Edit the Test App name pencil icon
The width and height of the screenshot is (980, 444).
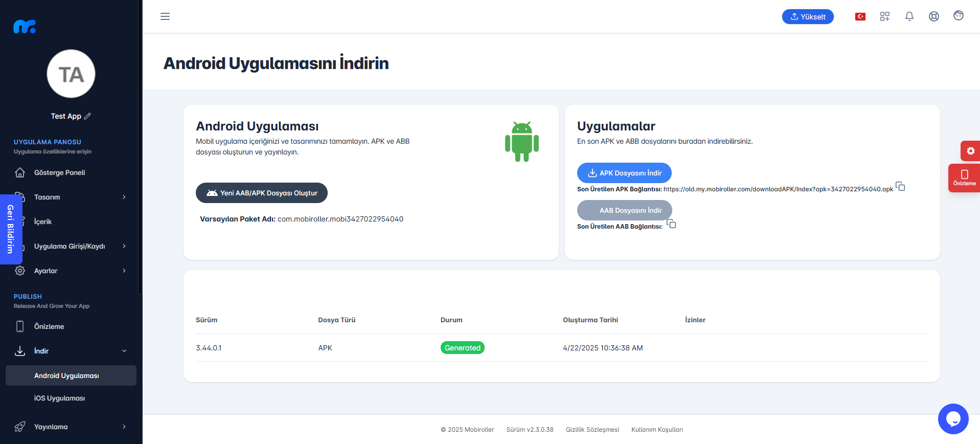tap(87, 116)
